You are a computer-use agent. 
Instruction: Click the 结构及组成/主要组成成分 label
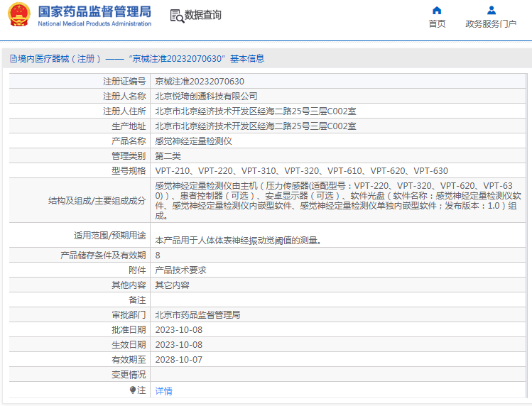(x=97, y=200)
